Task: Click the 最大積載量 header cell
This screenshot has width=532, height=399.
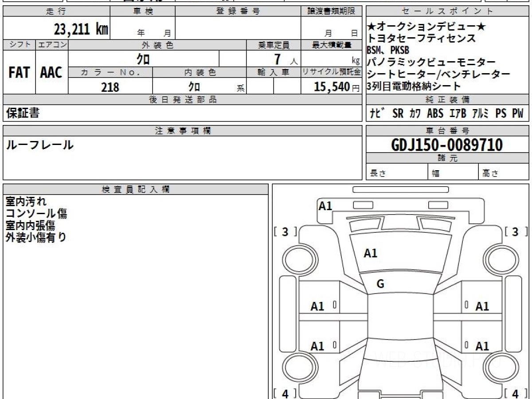Action: (332, 45)
